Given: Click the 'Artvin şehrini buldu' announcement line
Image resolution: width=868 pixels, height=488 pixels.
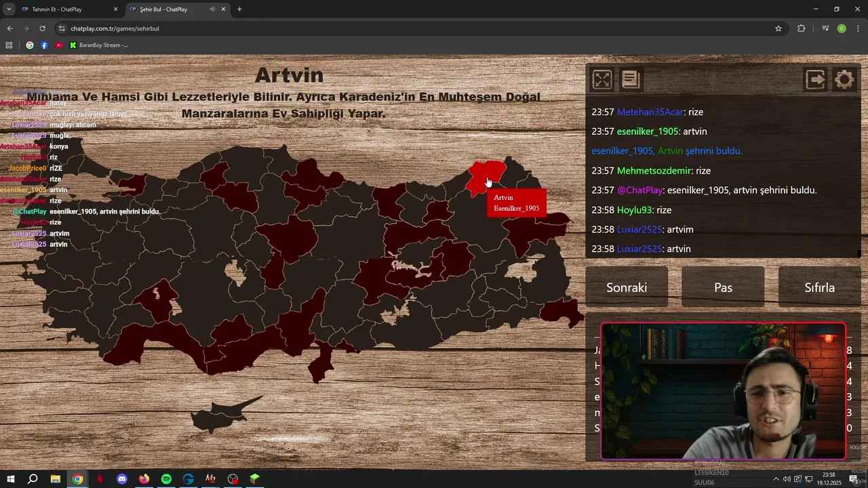Looking at the screenshot, I should coord(667,151).
